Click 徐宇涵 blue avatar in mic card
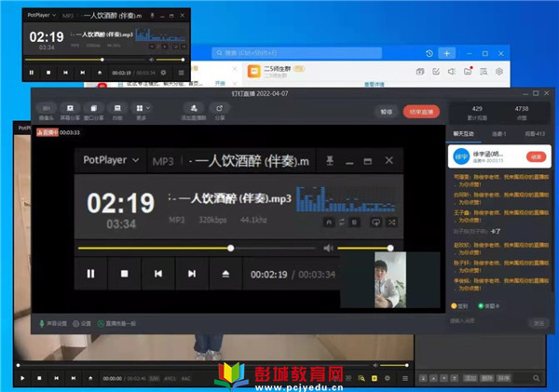This screenshot has width=559, height=392. pyautogui.click(x=461, y=156)
